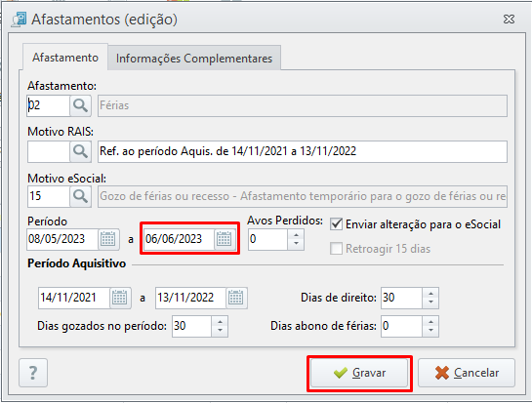The height and width of the screenshot is (403, 532).
Task: Open the Motivo eSocial search magnifier icon
Action: (x=80, y=196)
